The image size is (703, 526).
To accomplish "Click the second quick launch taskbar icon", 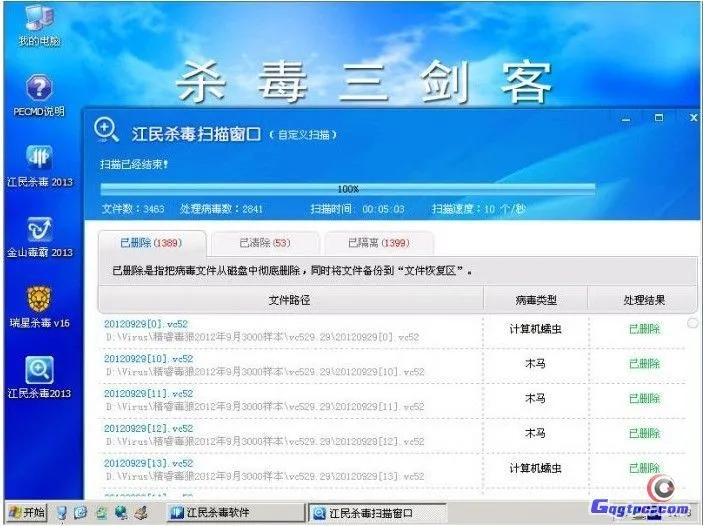I will pos(81,513).
